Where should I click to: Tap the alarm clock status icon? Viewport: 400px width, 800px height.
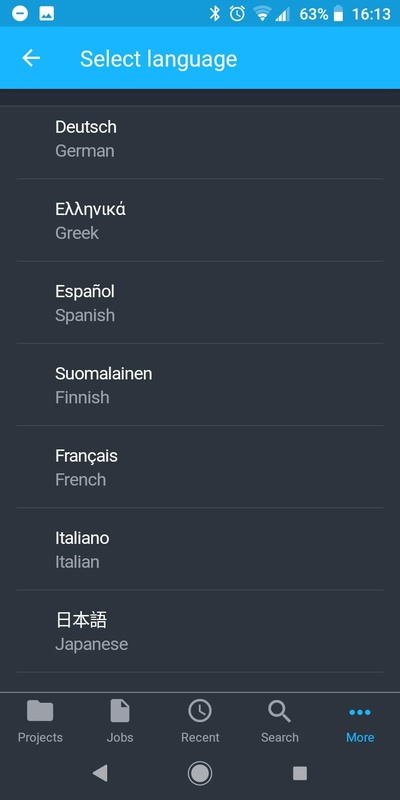coord(237,14)
